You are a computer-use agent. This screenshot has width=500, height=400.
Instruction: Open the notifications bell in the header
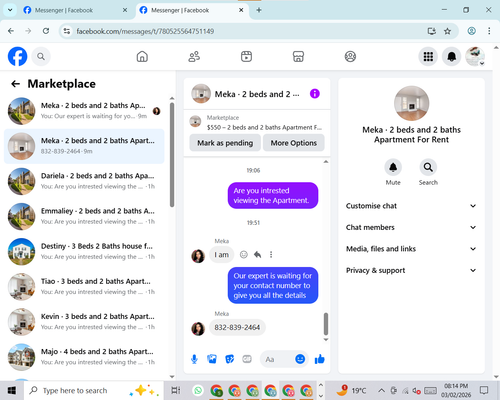[x=452, y=57]
